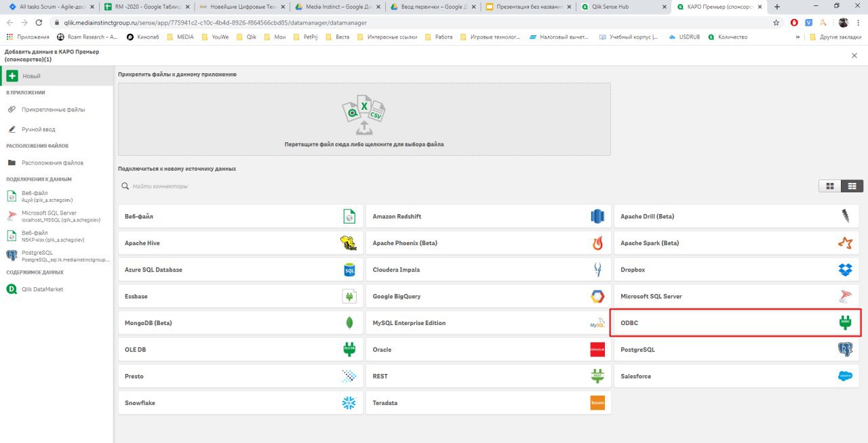Open the Веб-файл connector tile

point(240,216)
